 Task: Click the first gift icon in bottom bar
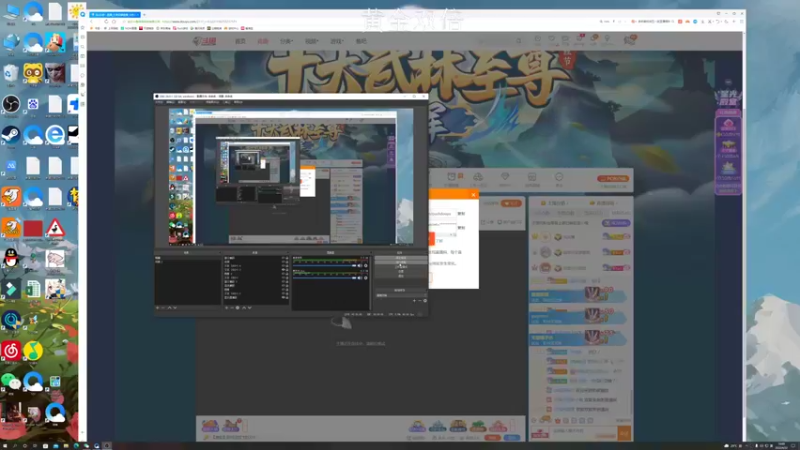(x=210, y=426)
